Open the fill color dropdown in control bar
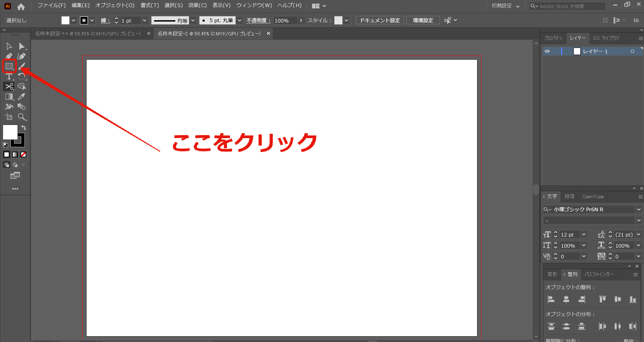This screenshot has height=342, width=644. [74, 21]
